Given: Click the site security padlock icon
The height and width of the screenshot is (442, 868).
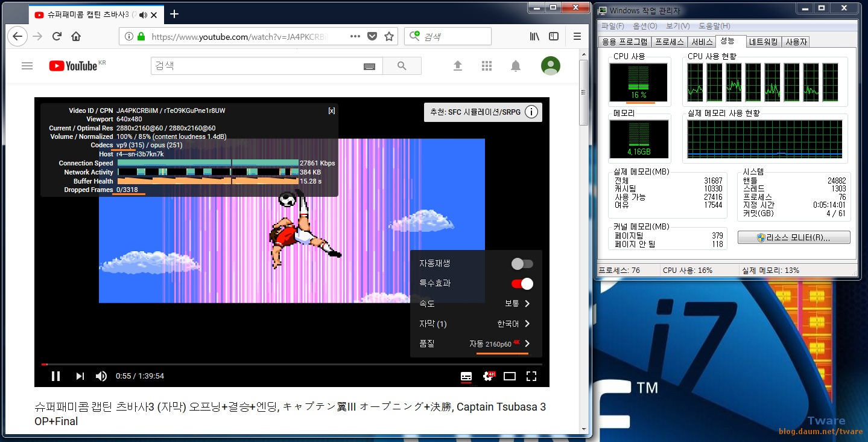Looking at the screenshot, I should pos(141,36).
